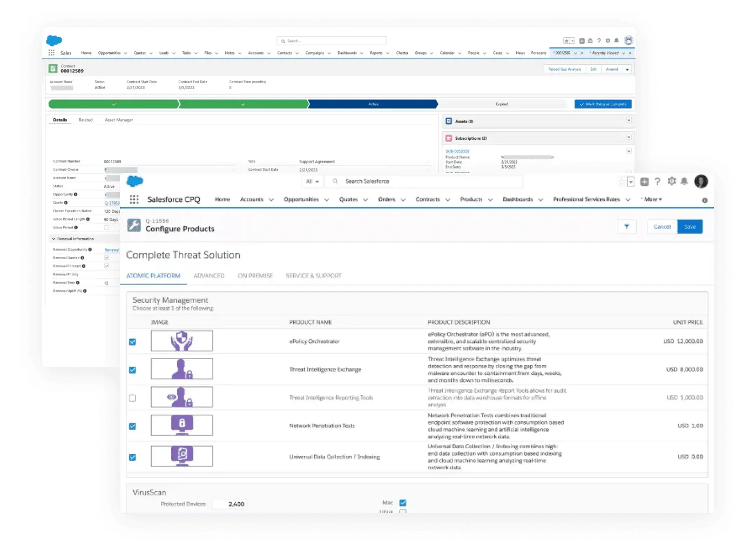Viewport: 756px width, 540px height.
Task: Open the Notifications bell icon
Action: point(684,181)
